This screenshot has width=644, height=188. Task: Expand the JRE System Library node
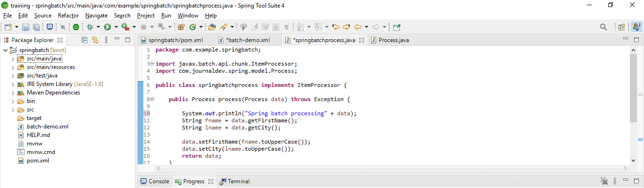13,84
